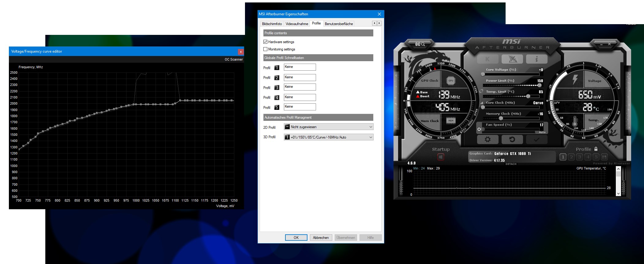Click the hardware monitor scrollbar up arrow
The image size is (644, 264).
tap(618, 169)
